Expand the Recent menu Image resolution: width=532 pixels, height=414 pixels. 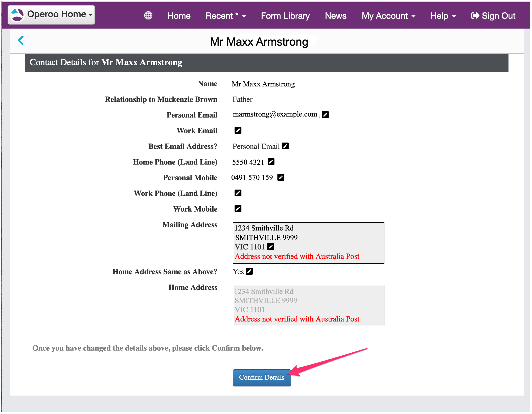pyautogui.click(x=225, y=16)
